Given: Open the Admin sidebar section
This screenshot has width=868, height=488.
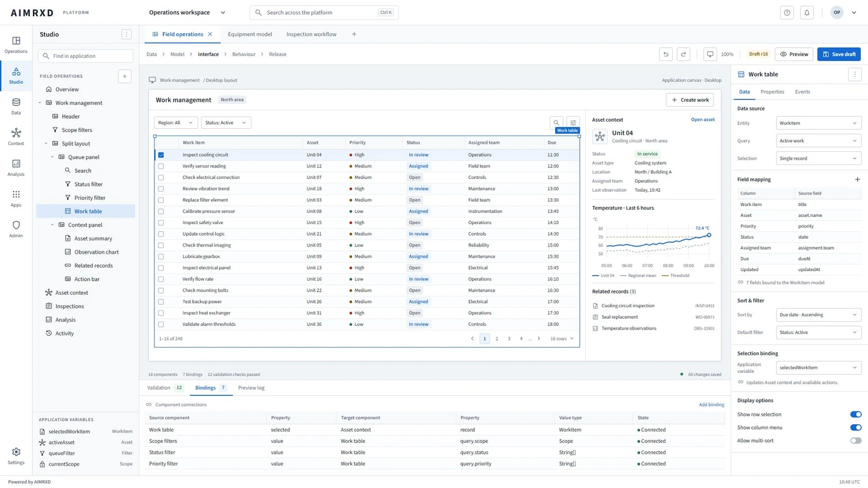Looking at the screenshot, I should tap(16, 230).
